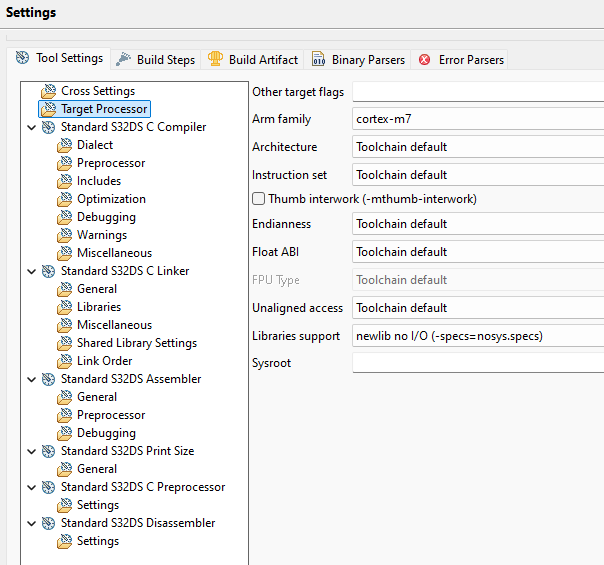Open the Unaligned access dropdown

click(x=478, y=308)
